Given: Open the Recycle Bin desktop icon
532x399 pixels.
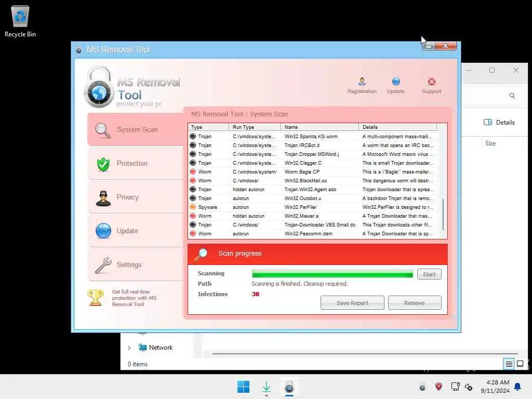Looking at the screenshot, I should 20,21.
